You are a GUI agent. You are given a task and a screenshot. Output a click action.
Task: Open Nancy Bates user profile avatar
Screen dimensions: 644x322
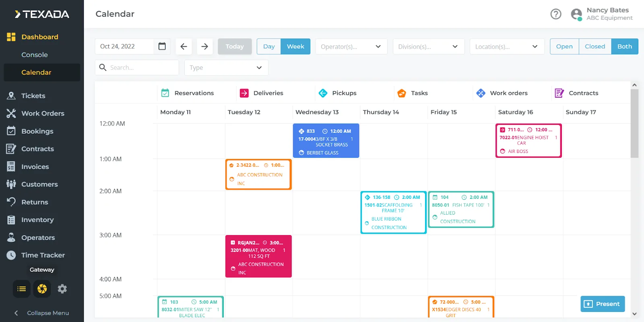click(x=576, y=14)
